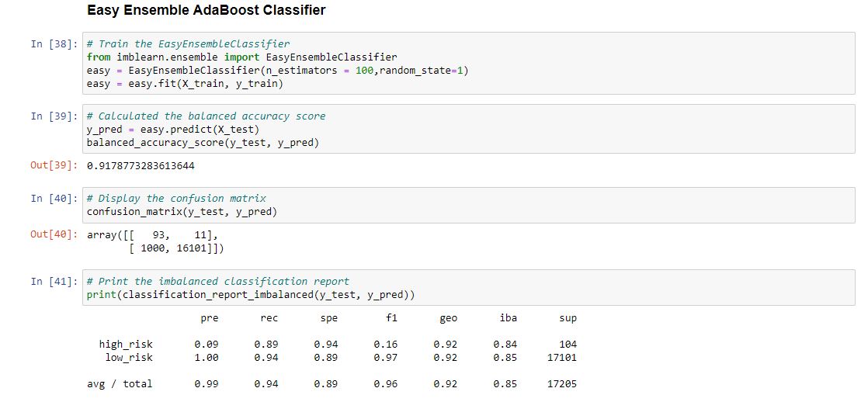Image resolution: width=868 pixels, height=402 pixels.
Task: Click the Out[40] prompt label
Action: (x=54, y=234)
